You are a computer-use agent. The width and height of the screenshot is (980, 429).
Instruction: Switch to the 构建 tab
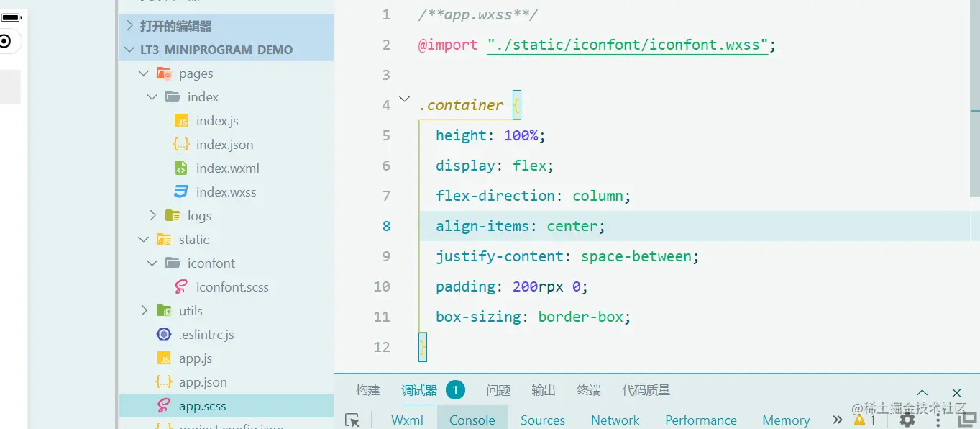367,390
